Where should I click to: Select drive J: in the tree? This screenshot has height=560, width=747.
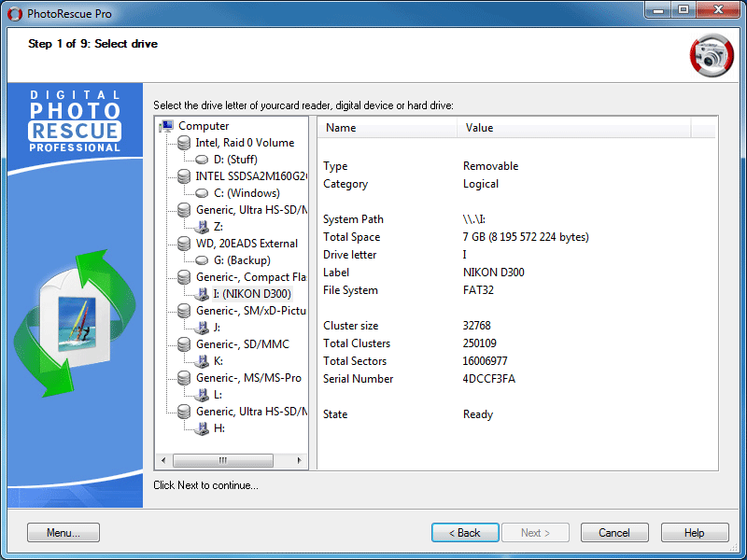click(x=217, y=328)
